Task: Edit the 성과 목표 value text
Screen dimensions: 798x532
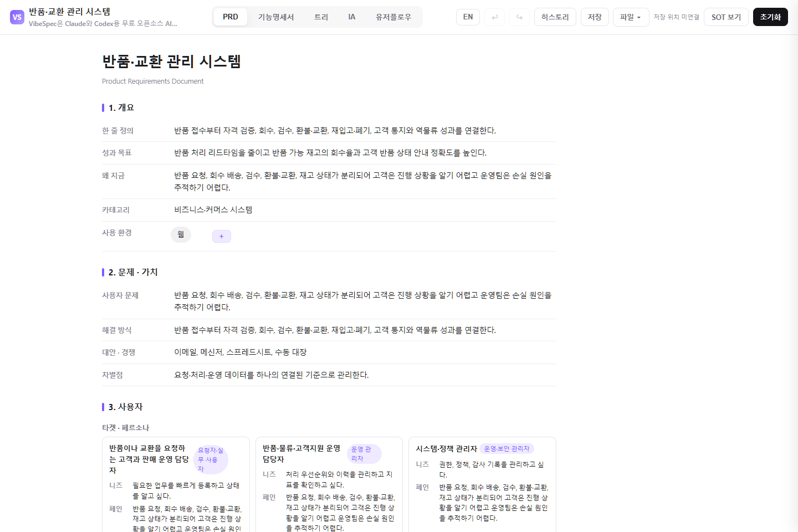Action: [x=330, y=153]
